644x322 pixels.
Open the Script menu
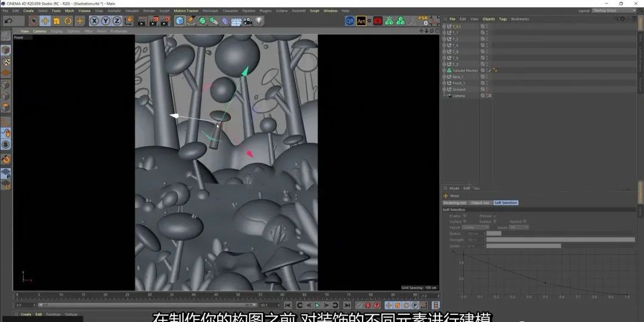(x=315, y=11)
